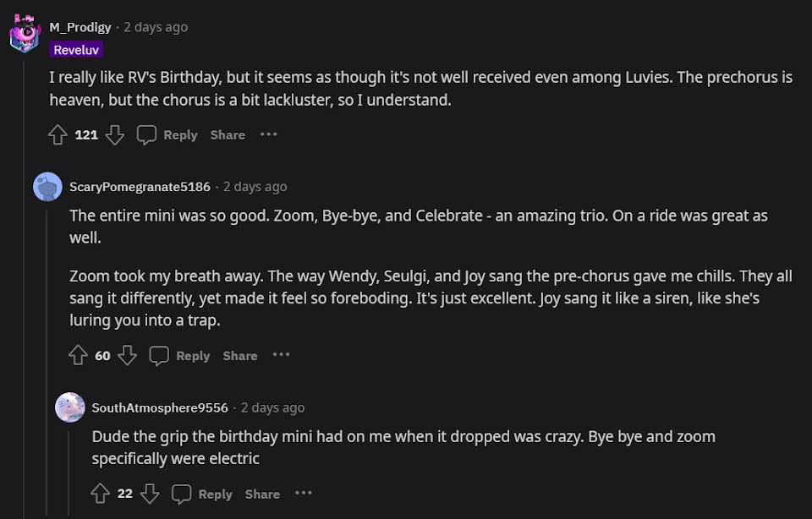Click ScaryPomegranate5186's avatar icon
Screen dimensions: 812x519
coord(47,187)
